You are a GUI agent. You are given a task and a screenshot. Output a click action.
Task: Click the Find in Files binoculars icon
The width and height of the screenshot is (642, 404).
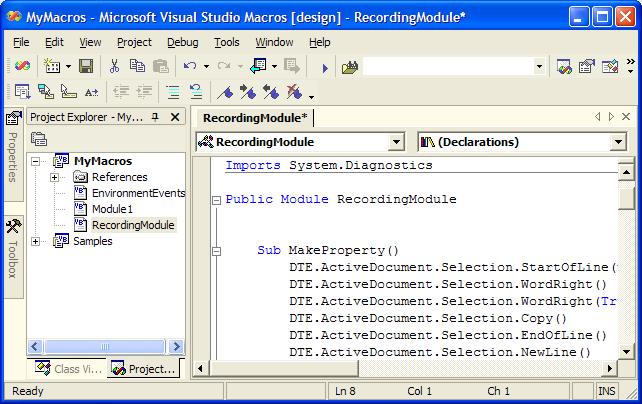[350, 67]
